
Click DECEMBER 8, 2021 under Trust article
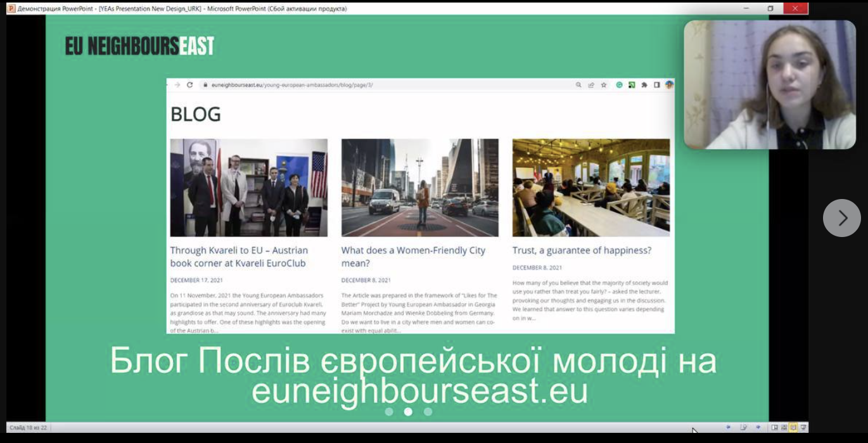[537, 267]
